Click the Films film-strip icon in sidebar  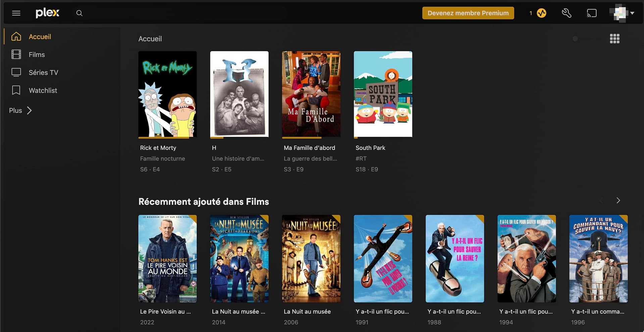(16, 54)
